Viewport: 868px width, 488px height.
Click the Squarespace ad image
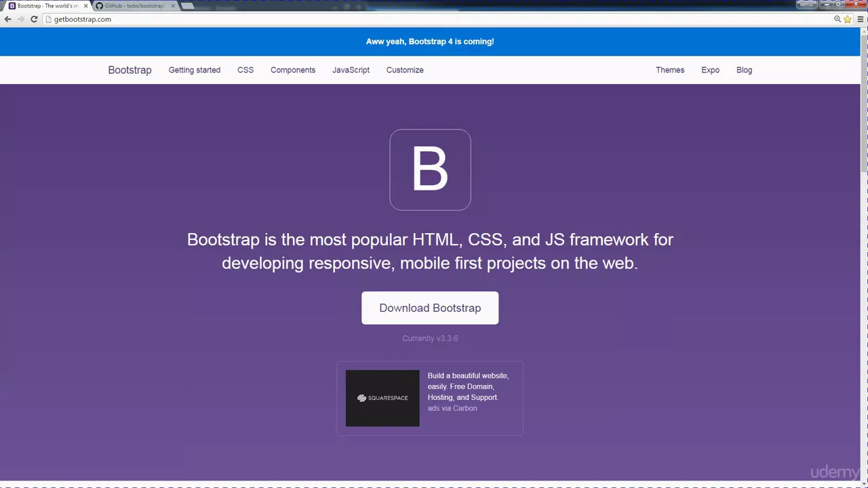[382, 398]
